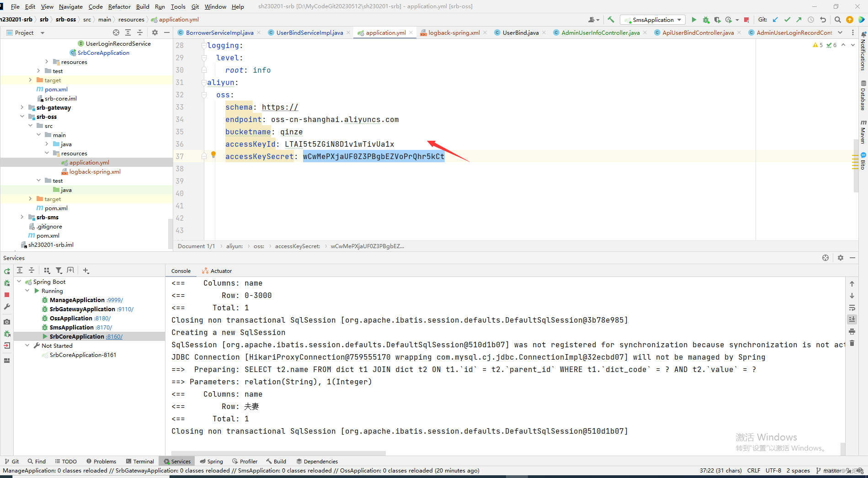Click Services filter funnel icon
Screen dimensions: 868x478
[59, 271]
